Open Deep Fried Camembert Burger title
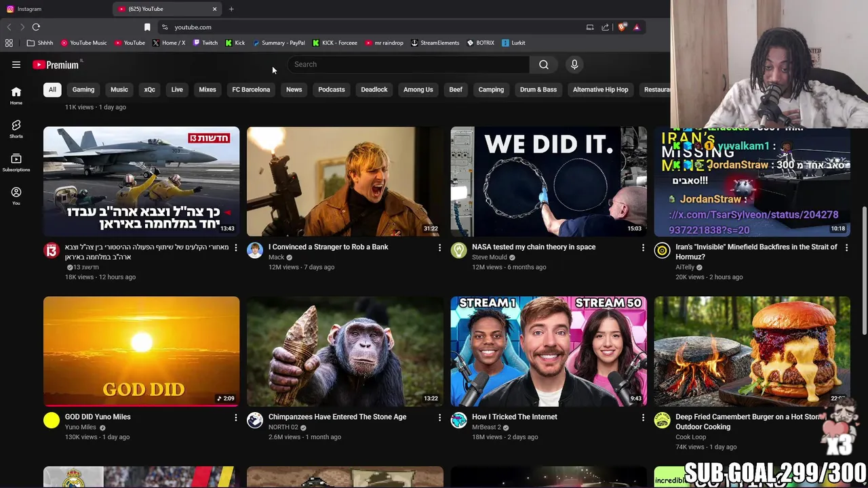This screenshot has height=488, width=868. (x=749, y=422)
